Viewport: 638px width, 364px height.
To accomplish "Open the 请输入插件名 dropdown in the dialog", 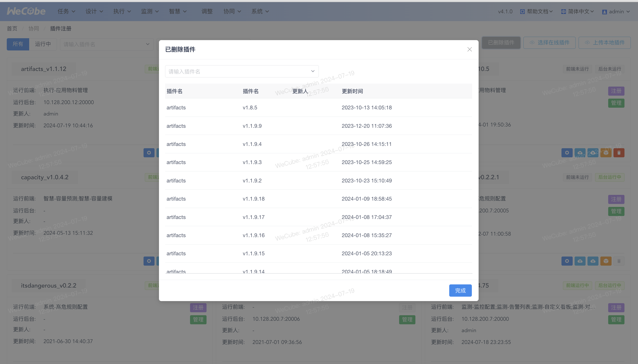I will (x=242, y=72).
